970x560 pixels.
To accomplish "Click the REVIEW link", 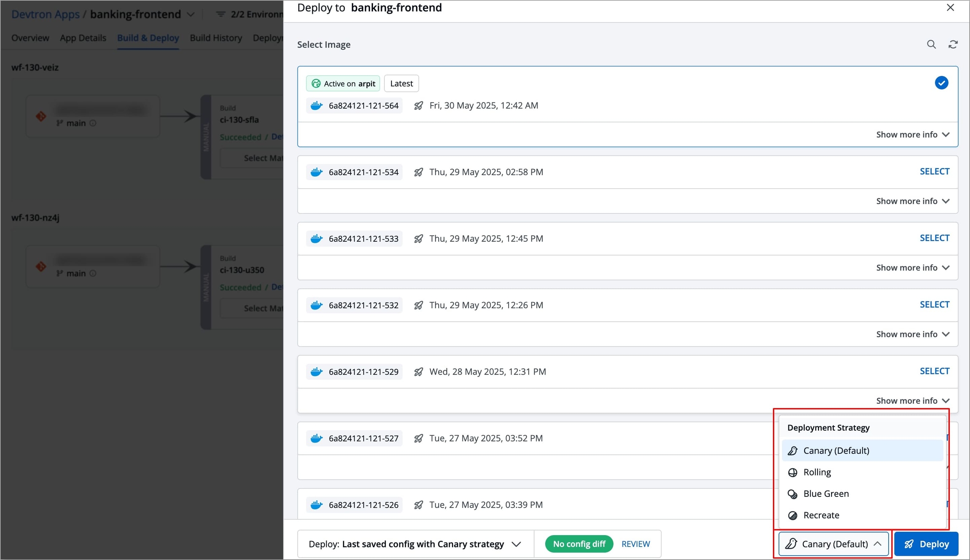I will tap(635, 544).
